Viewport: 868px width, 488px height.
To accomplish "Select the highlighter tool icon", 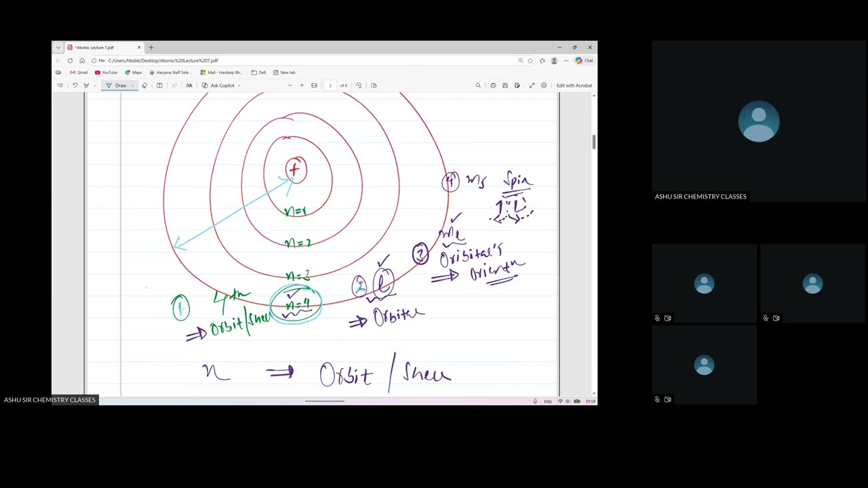I will (x=86, y=85).
